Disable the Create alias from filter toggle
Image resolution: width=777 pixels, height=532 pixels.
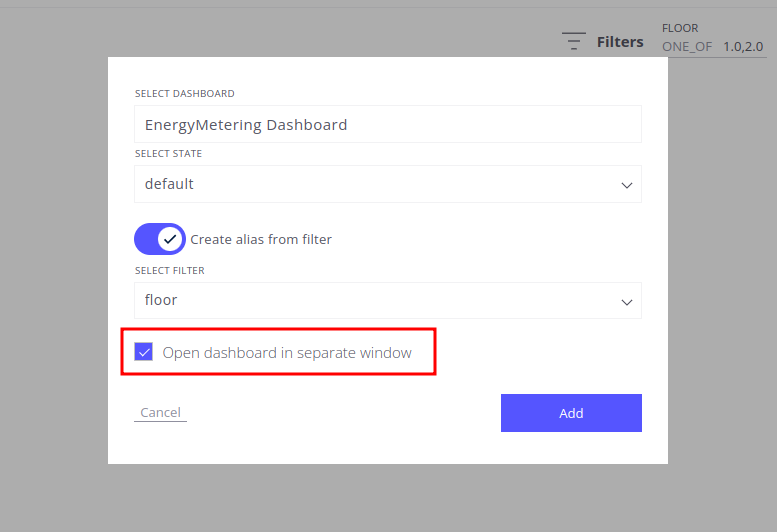click(160, 239)
